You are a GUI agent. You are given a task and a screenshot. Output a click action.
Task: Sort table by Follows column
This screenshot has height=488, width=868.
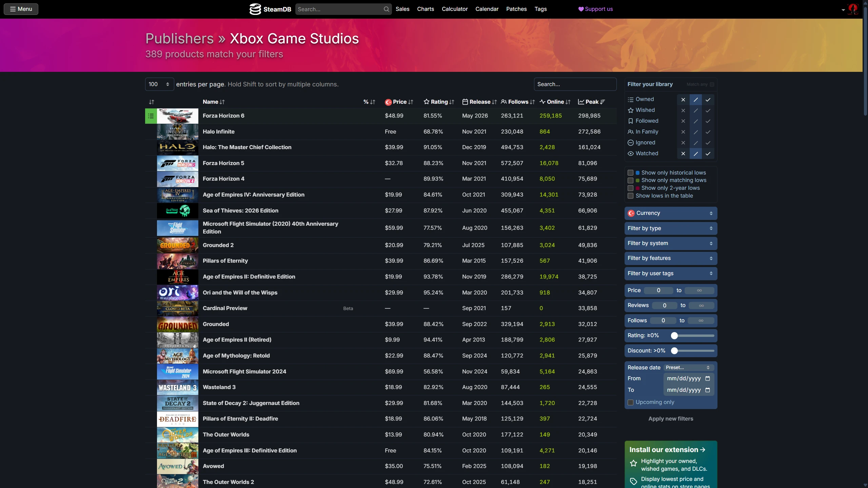click(x=518, y=102)
